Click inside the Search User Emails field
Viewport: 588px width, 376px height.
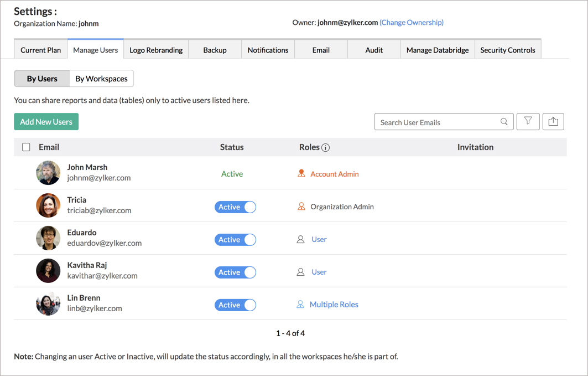coord(437,121)
